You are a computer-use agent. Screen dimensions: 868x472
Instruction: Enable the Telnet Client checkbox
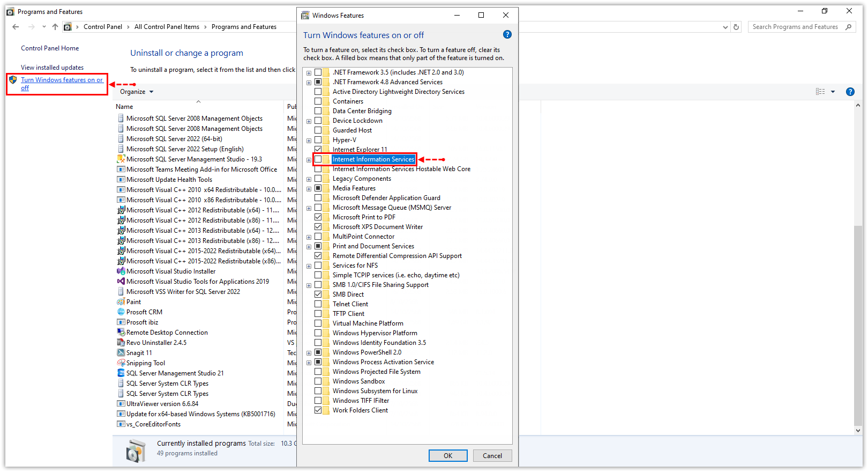[x=318, y=304]
